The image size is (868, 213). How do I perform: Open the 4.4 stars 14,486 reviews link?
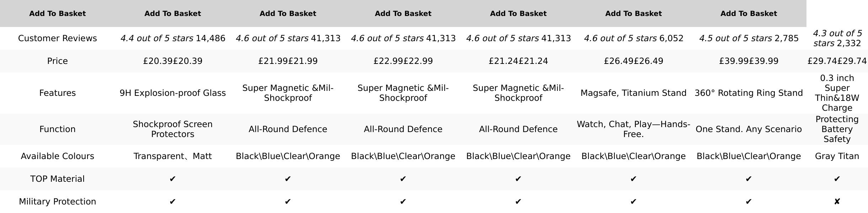(172, 38)
